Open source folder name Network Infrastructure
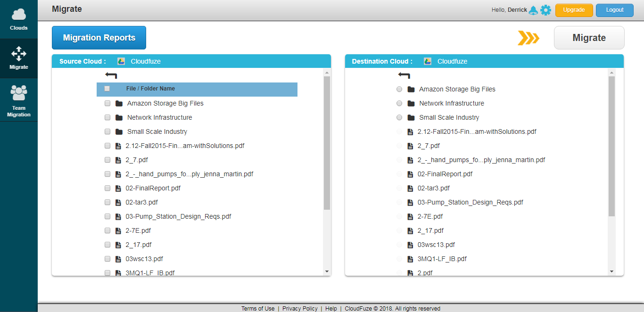The image size is (644, 312). pyautogui.click(x=160, y=117)
